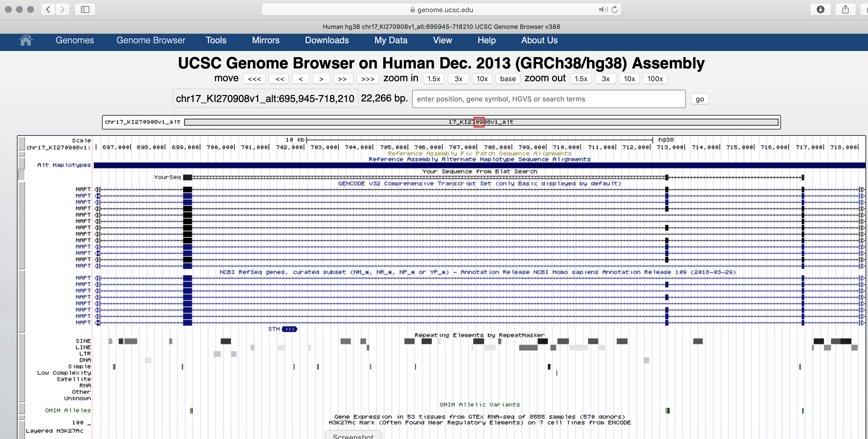Open the Tools menu
868x439 pixels.
[216, 40]
